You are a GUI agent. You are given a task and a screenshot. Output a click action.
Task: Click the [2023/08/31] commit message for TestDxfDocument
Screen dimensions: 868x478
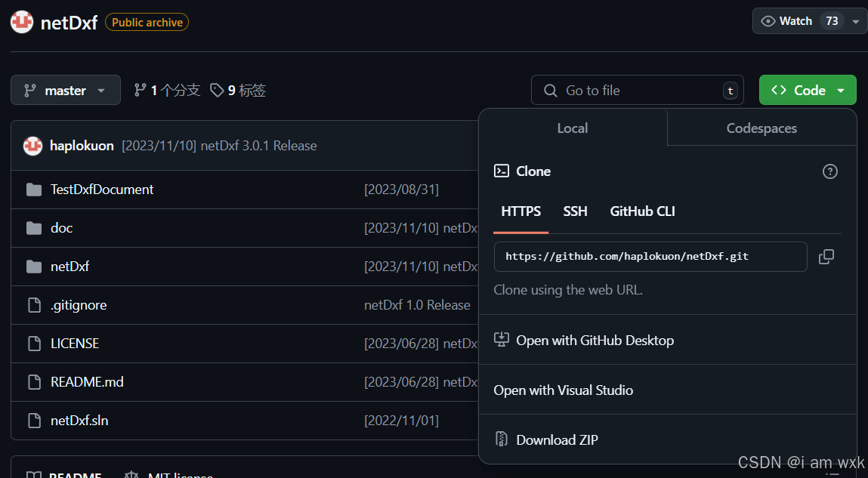401,190
